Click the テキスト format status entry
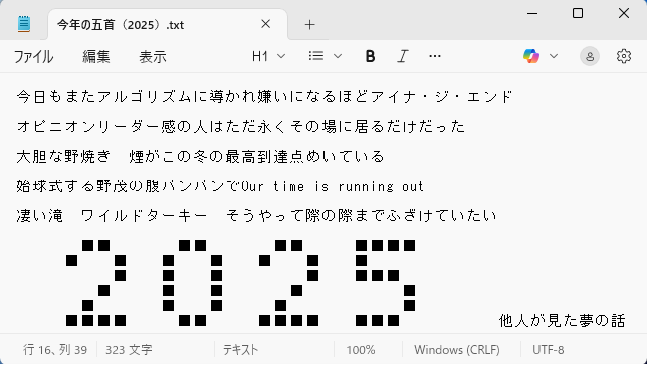648x365 pixels. tap(241, 350)
